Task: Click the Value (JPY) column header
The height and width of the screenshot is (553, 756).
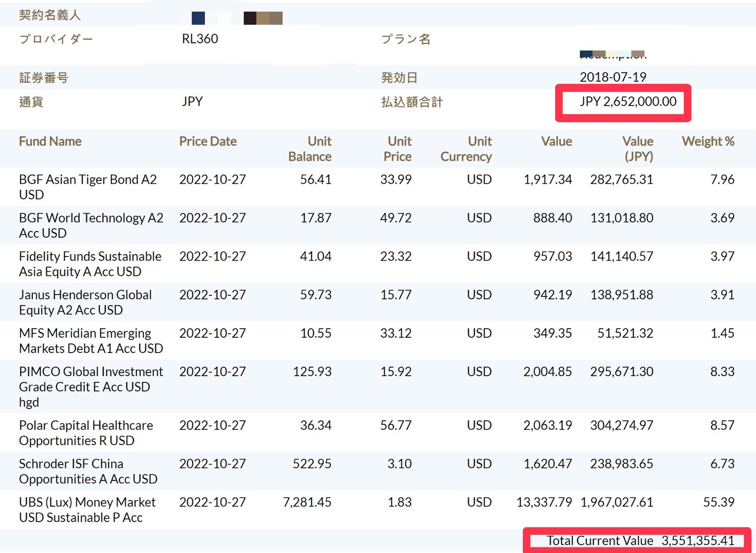Action: tap(637, 149)
